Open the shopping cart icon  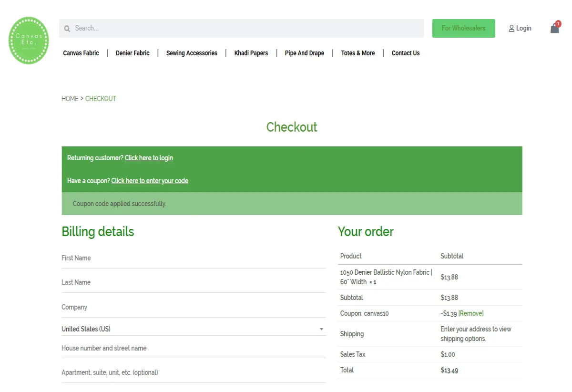(x=554, y=28)
